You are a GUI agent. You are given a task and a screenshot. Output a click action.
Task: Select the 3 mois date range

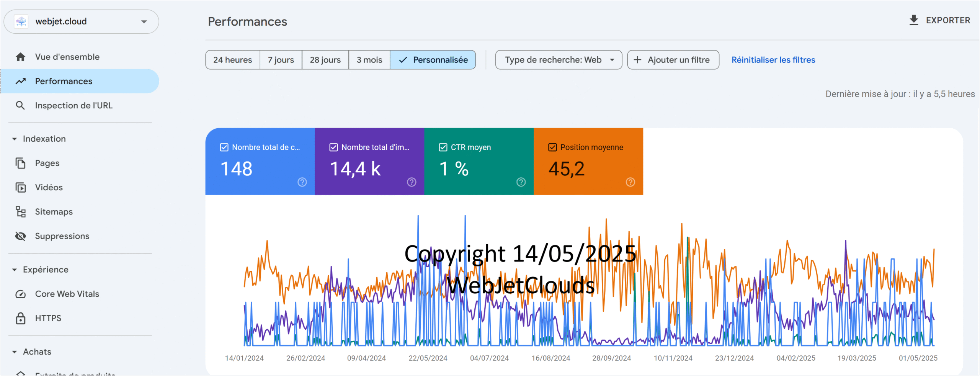click(x=369, y=60)
